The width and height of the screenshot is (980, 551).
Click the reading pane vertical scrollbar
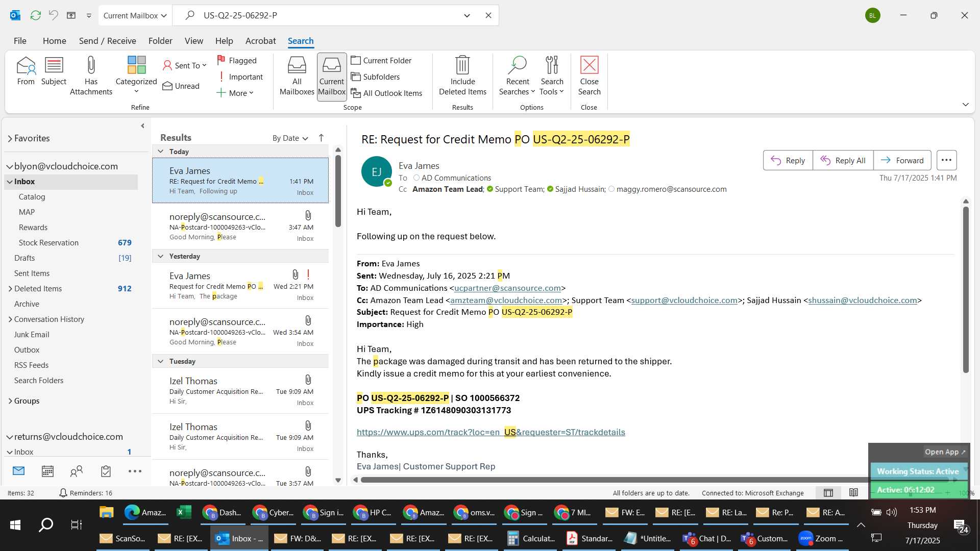click(x=965, y=290)
